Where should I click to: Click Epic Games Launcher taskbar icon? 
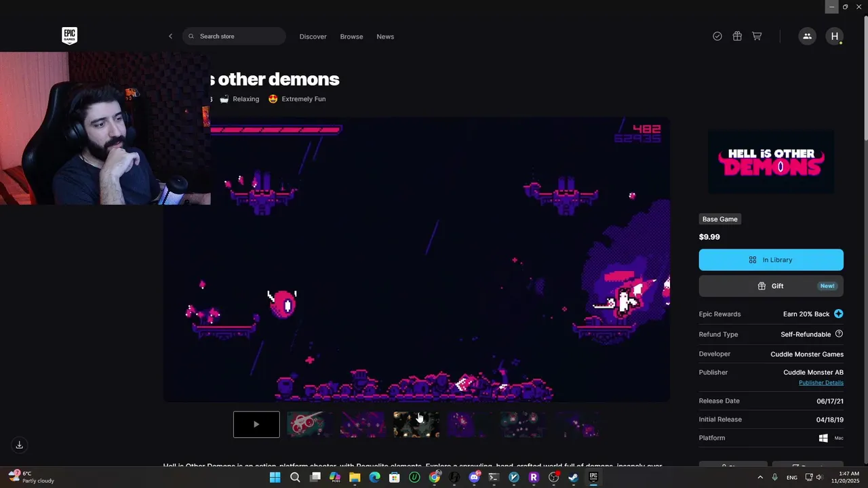(593, 477)
